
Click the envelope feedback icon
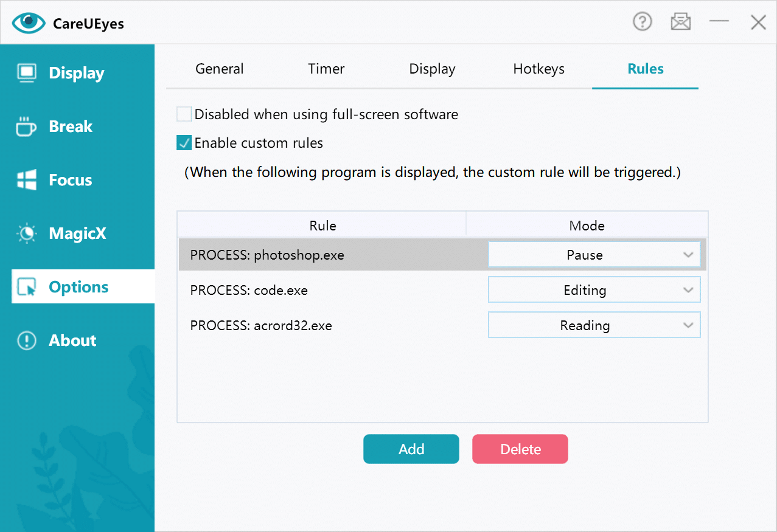click(x=680, y=22)
